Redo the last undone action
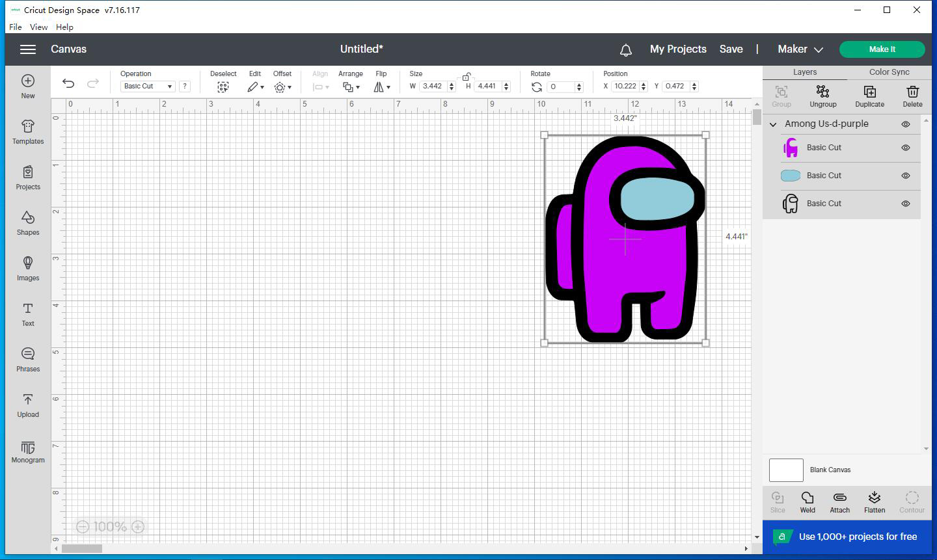937x560 pixels. pos(92,83)
